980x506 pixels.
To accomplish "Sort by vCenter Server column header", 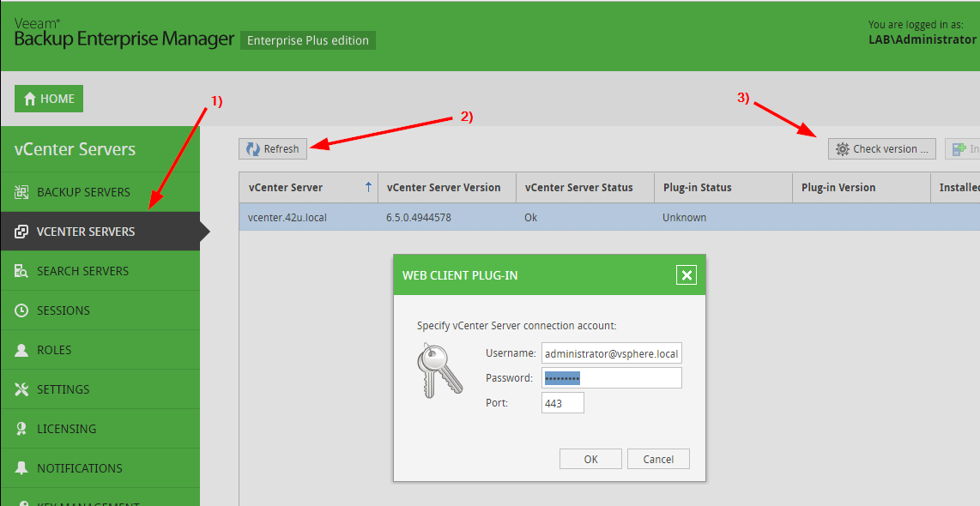I will pyautogui.click(x=309, y=188).
